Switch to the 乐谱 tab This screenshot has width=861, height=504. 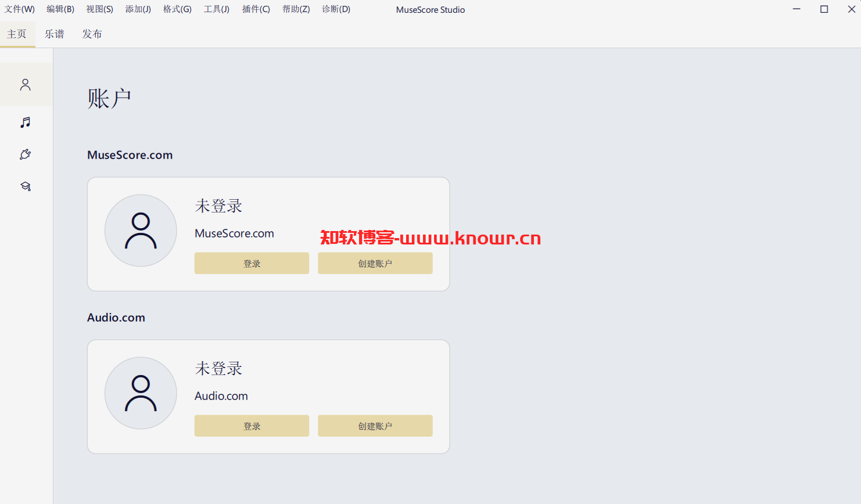55,34
